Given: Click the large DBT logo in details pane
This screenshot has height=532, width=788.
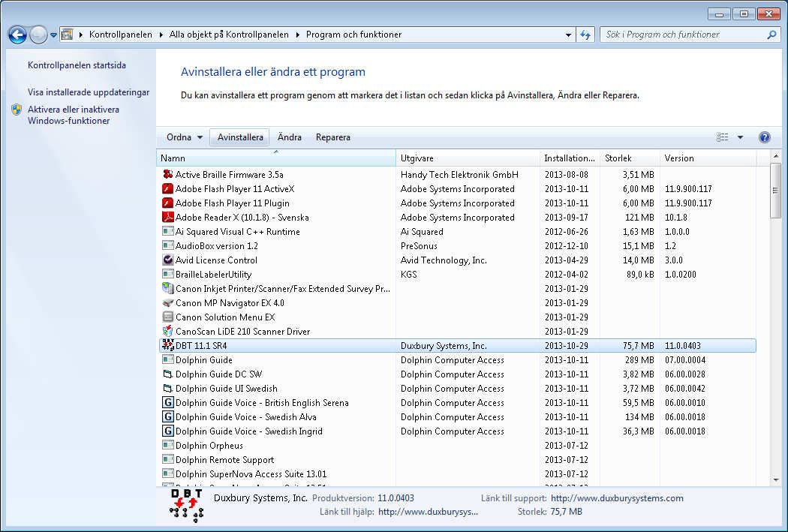Looking at the screenshot, I should [x=186, y=505].
